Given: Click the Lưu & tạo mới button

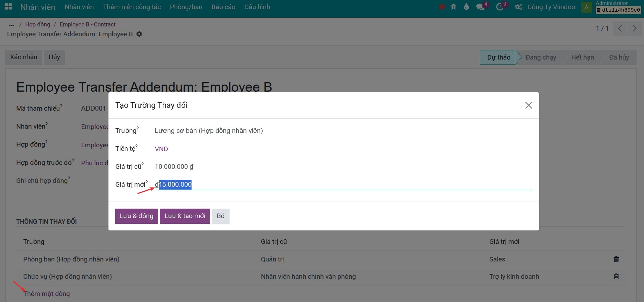Looking at the screenshot, I should coord(185,216).
